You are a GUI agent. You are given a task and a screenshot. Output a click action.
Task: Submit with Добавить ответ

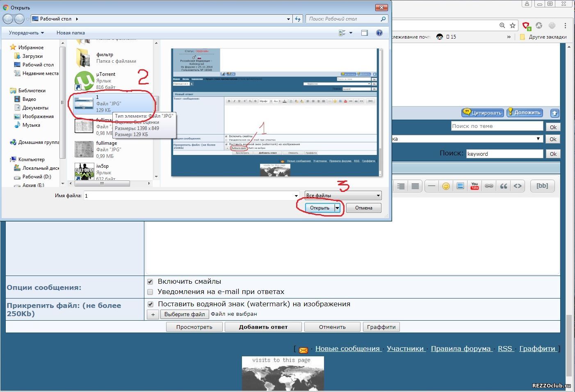point(263,327)
